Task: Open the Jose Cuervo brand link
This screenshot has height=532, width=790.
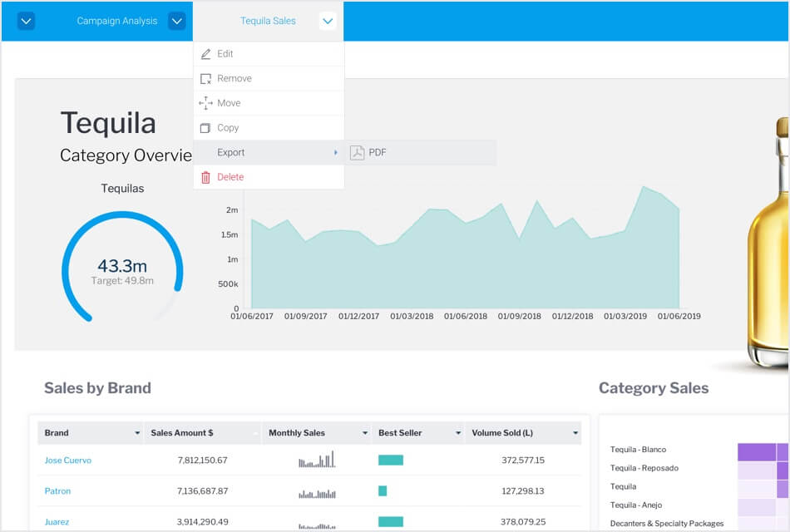Action: (67, 461)
